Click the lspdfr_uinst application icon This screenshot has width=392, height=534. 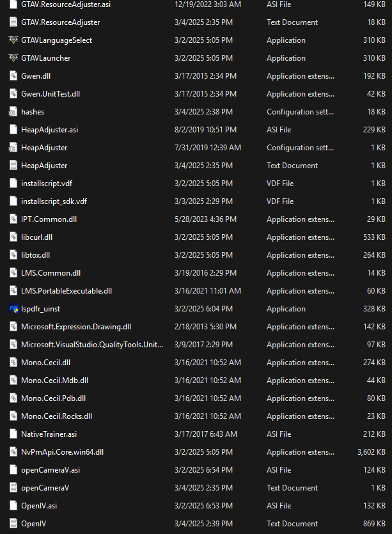point(13,309)
